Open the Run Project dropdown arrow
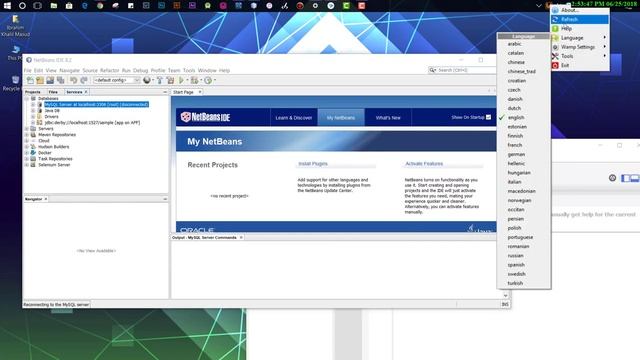Screen dimensions: 640x360 (x=187, y=80)
